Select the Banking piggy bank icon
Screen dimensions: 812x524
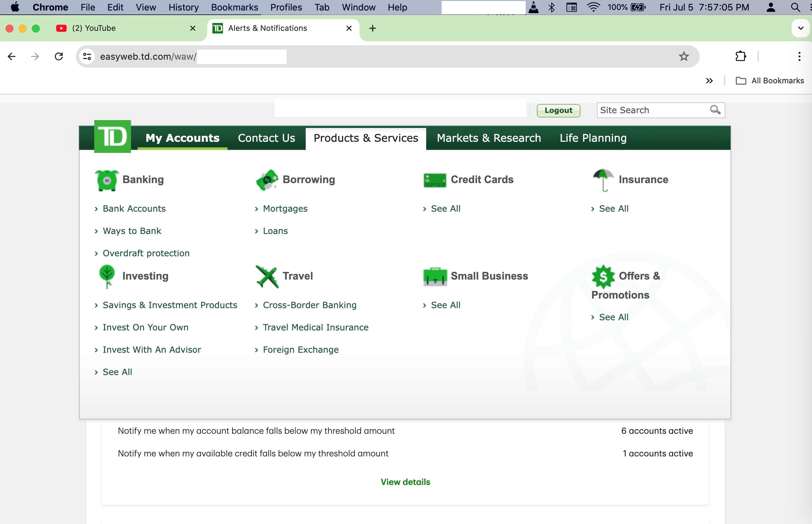click(107, 180)
